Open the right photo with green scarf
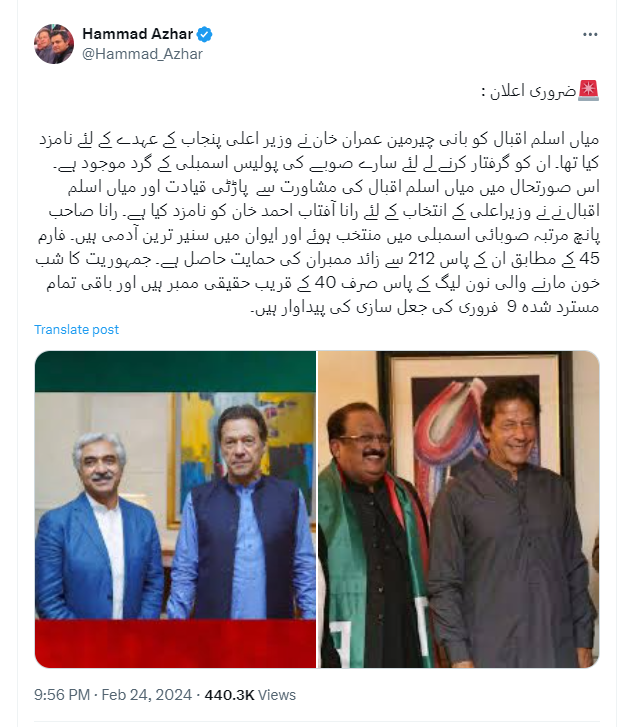 click(x=459, y=509)
